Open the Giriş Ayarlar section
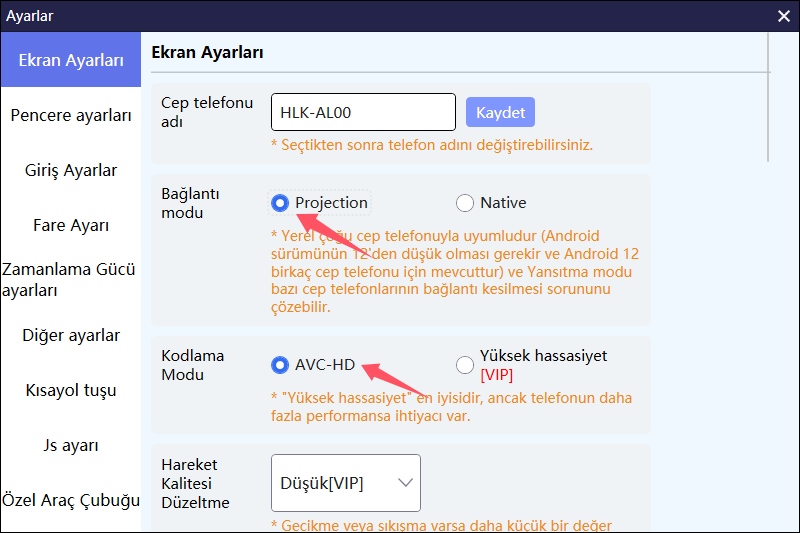This screenshot has height=533, width=800. [x=71, y=170]
